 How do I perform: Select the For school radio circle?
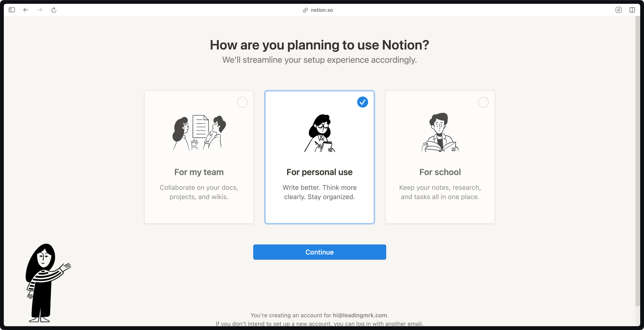pyautogui.click(x=483, y=102)
